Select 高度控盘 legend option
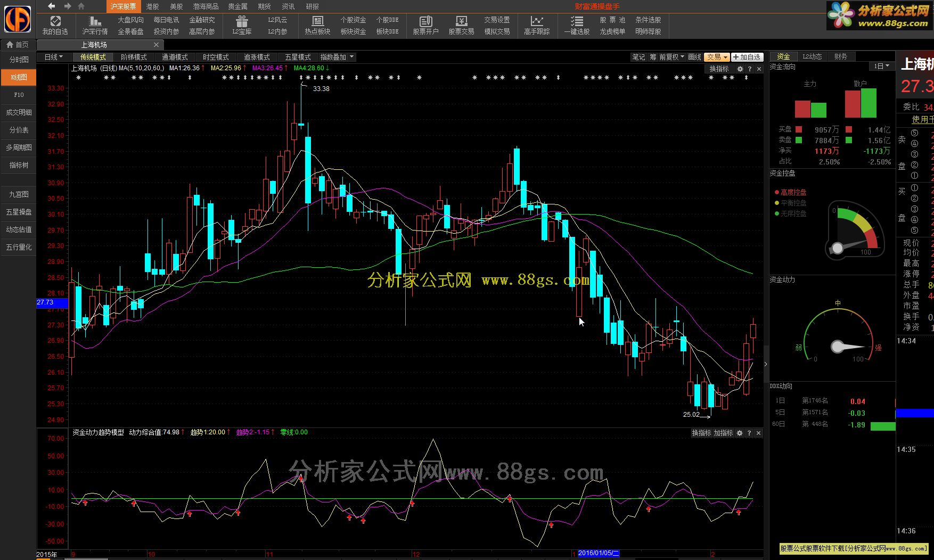Screen dimensions: 934x560 click(x=790, y=192)
